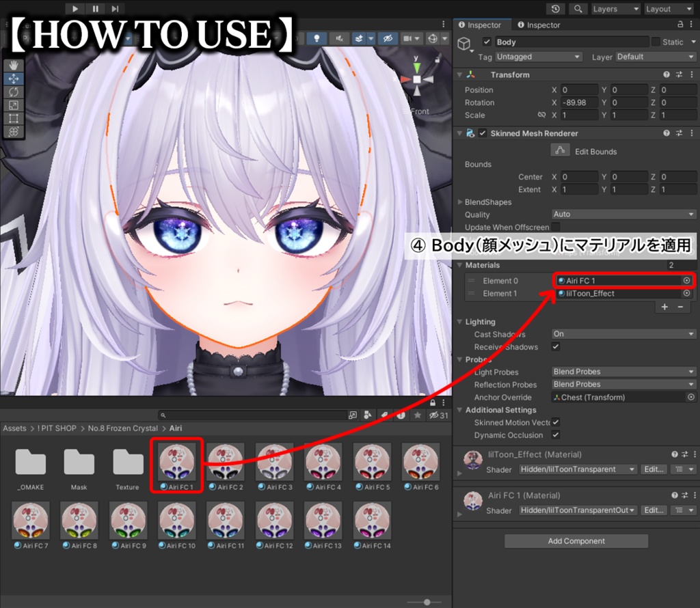Viewport: 700px width, 608px height.
Task: Enable the Static checkbox for Body
Action: point(656,42)
